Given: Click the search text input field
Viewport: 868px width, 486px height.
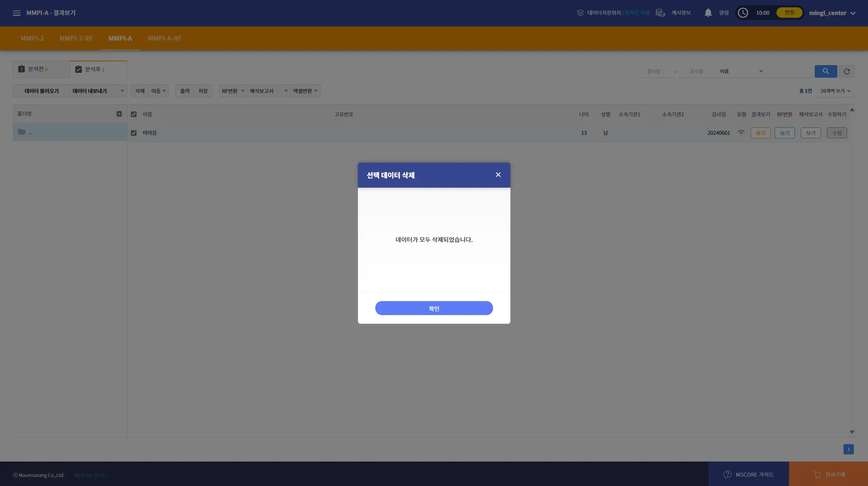Looking at the screenshot, I should [791, 71].
